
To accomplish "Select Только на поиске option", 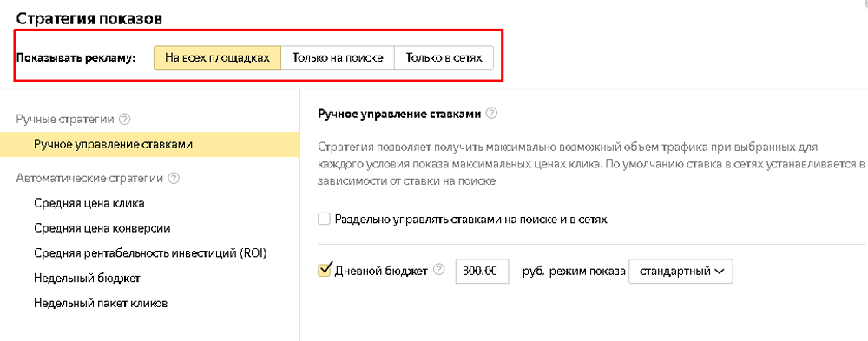I will 338,58.
